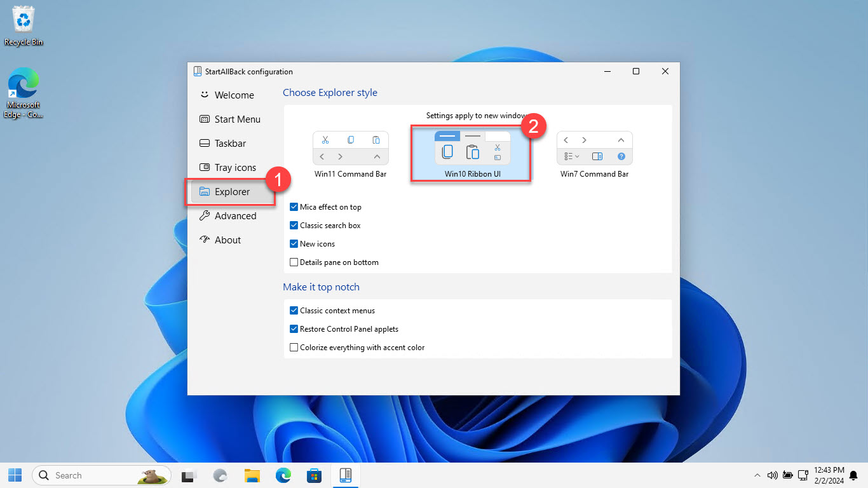Screen dimensions: 868x488
Task: Select the Microsoft Edge desktop shortcut
Action: [x=24, y=93]
